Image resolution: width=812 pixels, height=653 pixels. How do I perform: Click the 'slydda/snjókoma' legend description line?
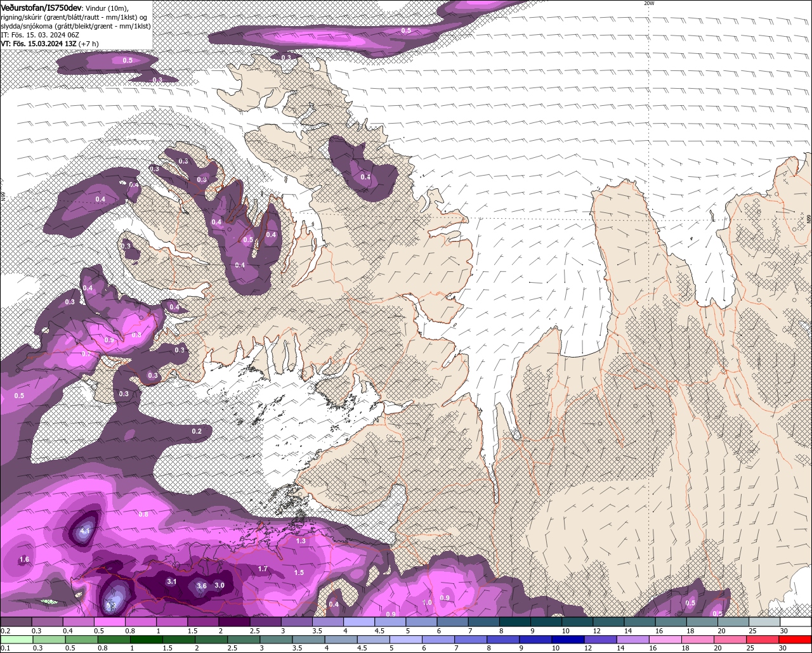[x=75, y=25]
